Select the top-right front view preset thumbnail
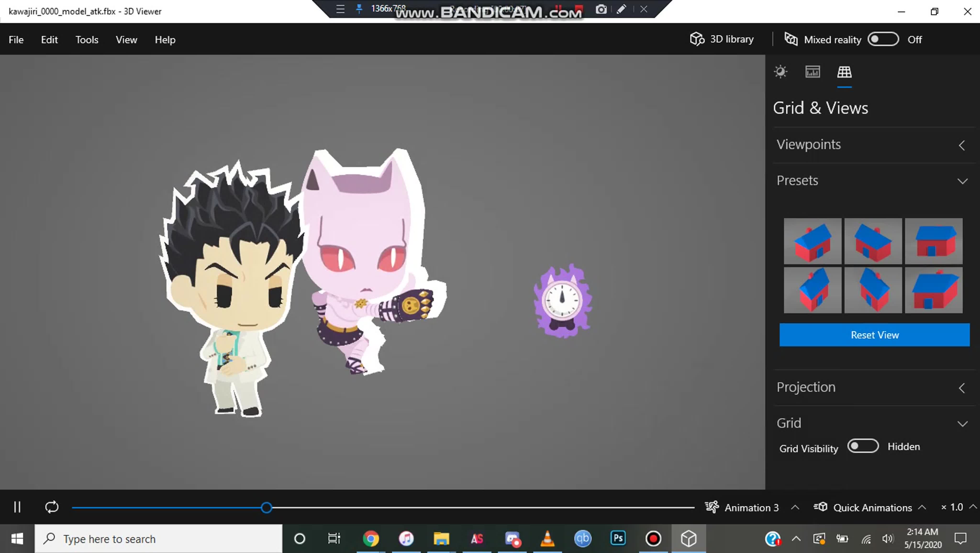Viewport: 980px width, 553px height. coord(934,241)
